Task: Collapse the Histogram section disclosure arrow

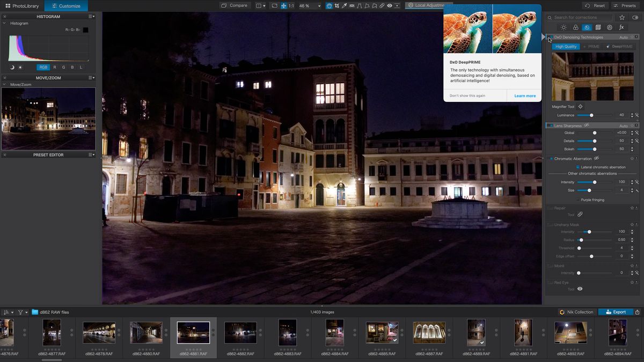Action: (x=5, y=23)
